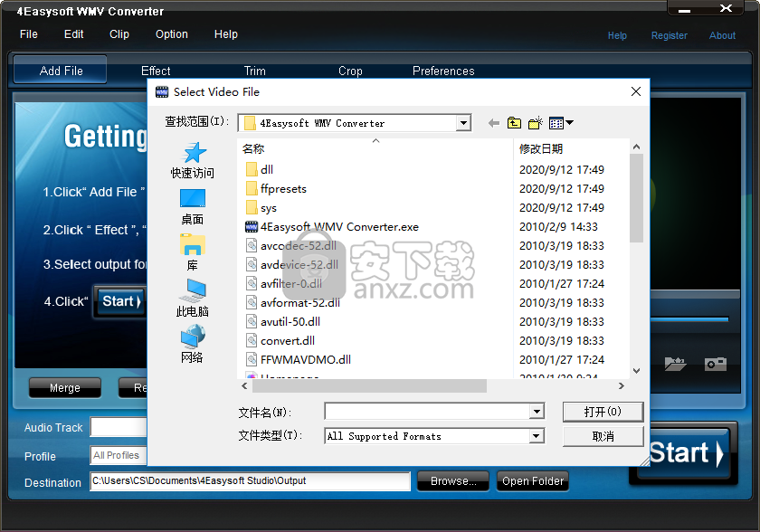Click the Merge button

tap(65, 387)
